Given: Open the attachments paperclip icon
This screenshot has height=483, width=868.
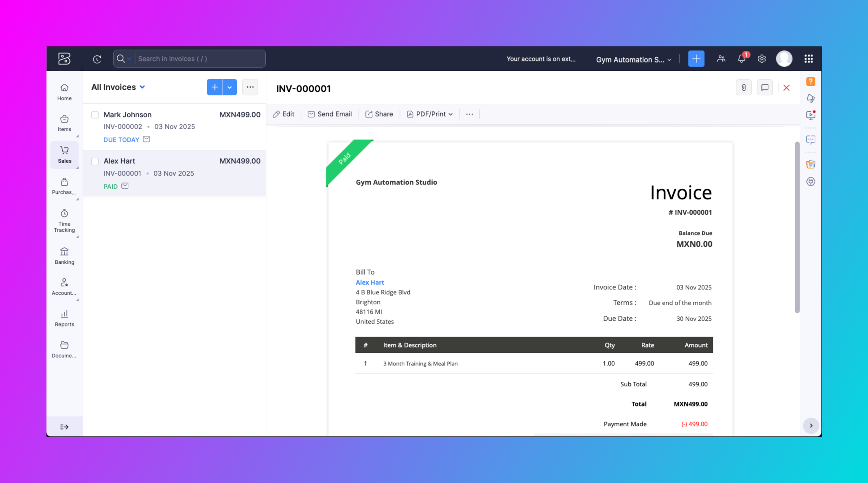Looking at the screenshot, I should [743, 87].
